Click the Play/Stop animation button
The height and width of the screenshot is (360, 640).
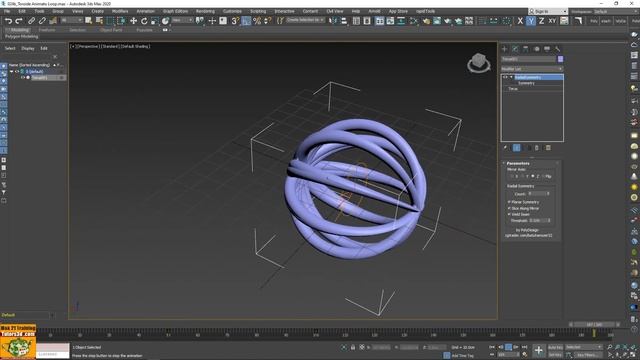(x=508, y=347)
